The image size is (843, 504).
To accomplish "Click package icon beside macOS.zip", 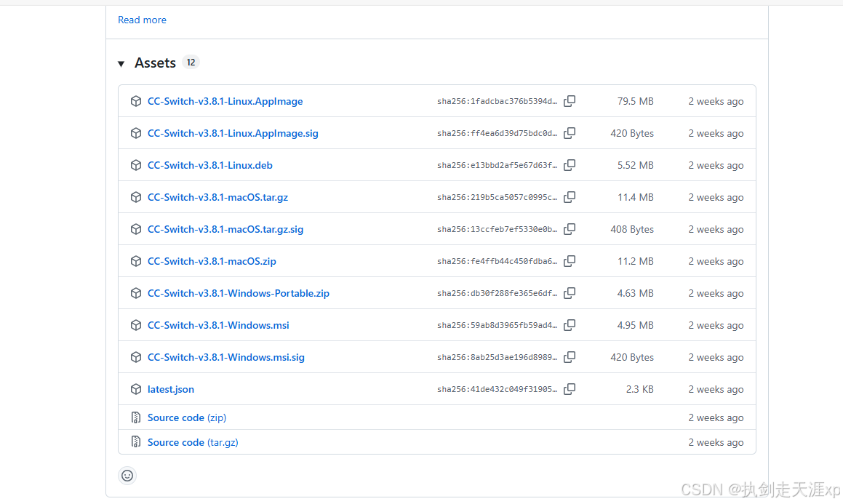I will click(136, 261).
